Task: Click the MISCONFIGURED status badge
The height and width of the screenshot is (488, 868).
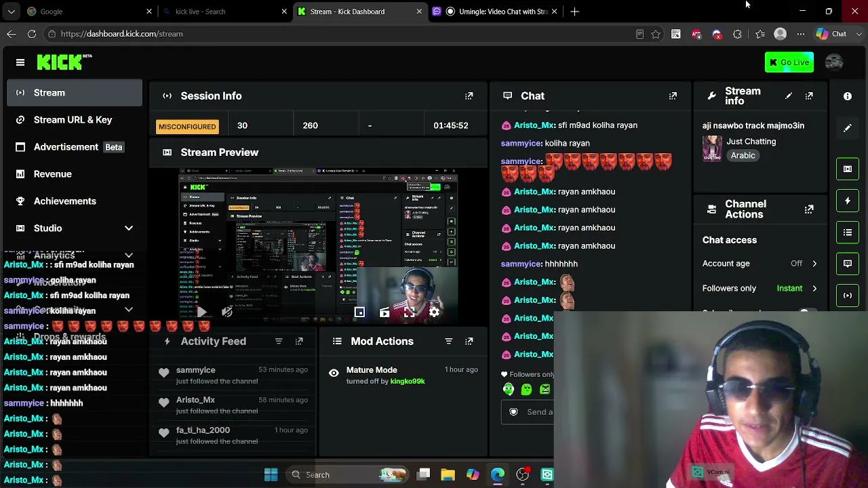Action: (187, 127)
